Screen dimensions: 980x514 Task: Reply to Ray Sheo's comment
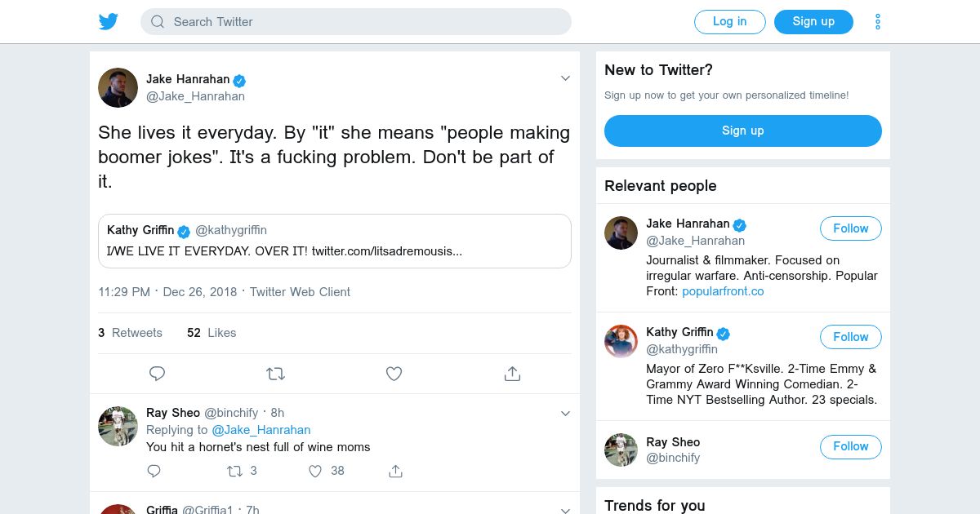154,471
